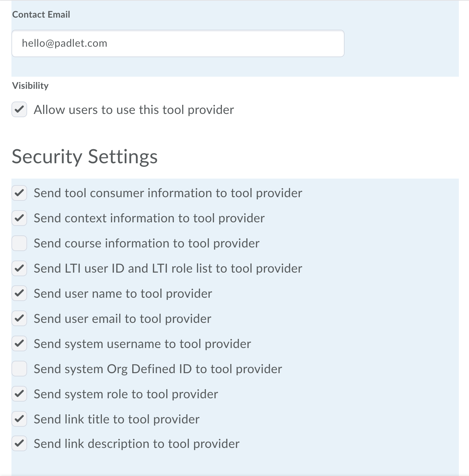Check Send system Org Defined ID box
The width and height of the screenshot is (469, 476).
[19, 369]
